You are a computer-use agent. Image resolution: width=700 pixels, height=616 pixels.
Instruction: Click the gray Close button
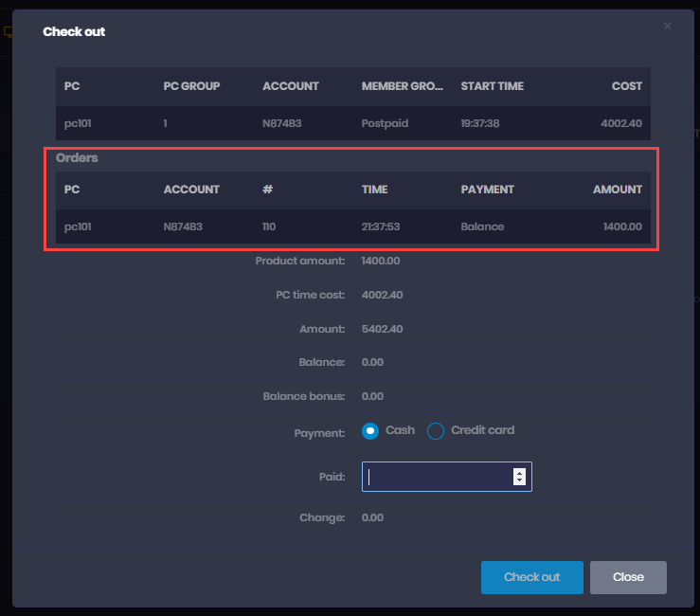coord(628,577)
